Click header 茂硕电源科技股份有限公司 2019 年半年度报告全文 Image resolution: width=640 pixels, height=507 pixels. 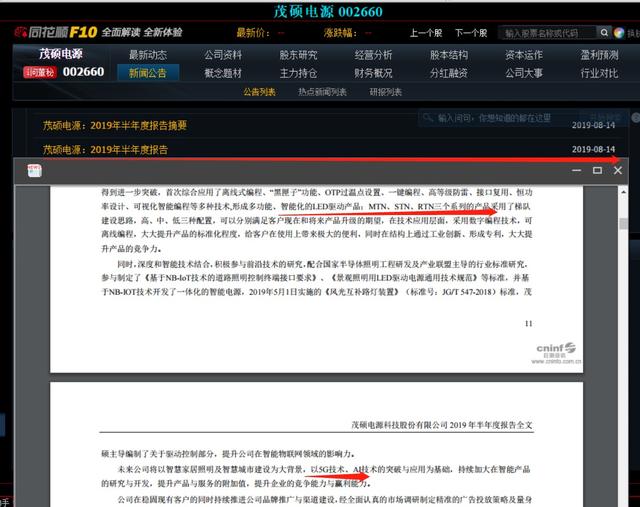click(x=442, y=425)
